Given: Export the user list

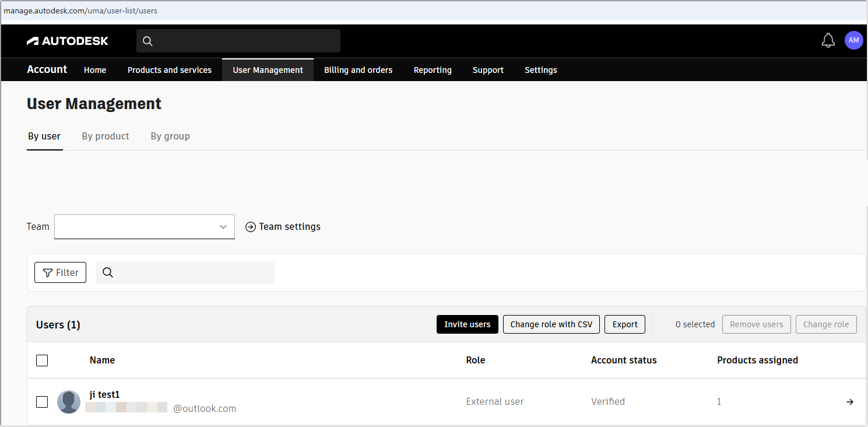Looking at the screenshot, I should tap(625, 324).
